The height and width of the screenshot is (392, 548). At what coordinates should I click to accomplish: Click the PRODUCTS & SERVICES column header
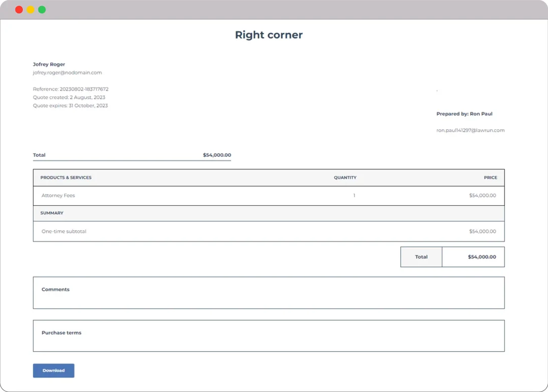[66, 177]
